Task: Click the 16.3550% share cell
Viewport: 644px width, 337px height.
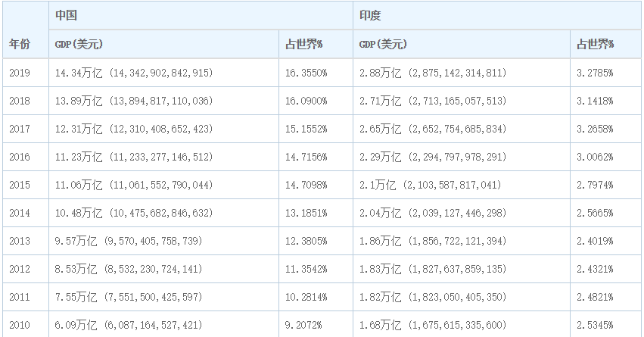Action: click(316, 73)
